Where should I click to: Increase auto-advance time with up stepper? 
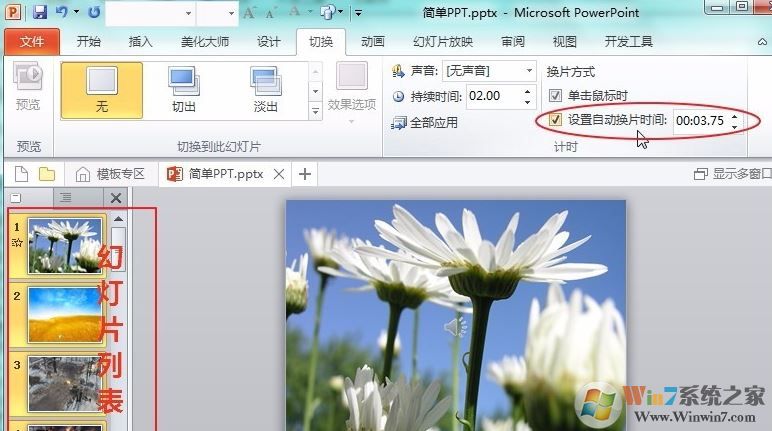pyautogui.click(x=734, y=116)
